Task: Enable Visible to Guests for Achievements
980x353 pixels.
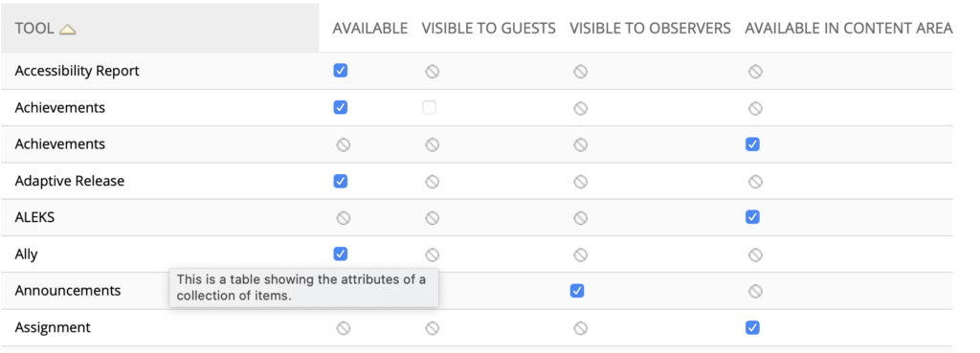Action: point(430,107)
